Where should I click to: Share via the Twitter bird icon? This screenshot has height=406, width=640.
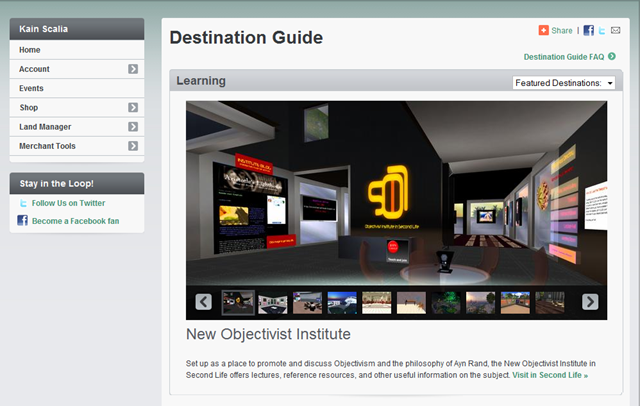coord(602,31)
